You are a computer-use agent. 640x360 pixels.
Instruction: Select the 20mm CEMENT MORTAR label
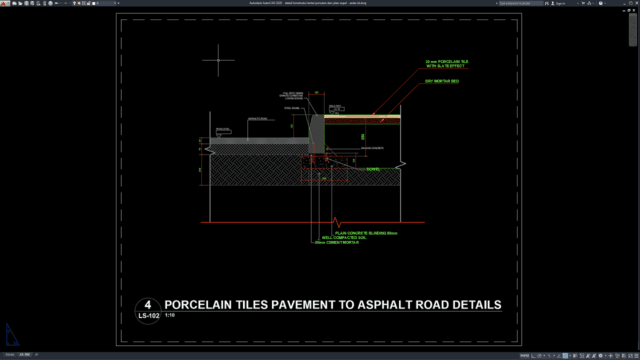pyautogui.click(x=337, y=242)
